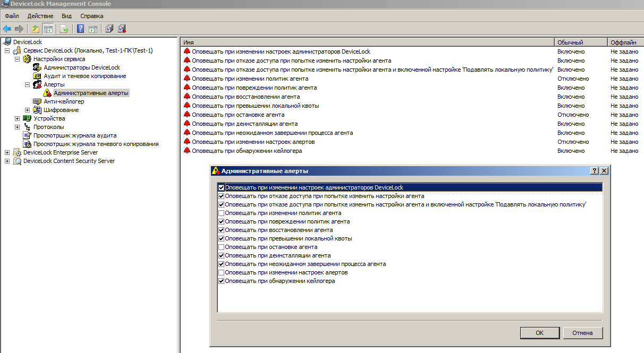Screen dimensions: 644x353
Task: Enable 'Оповещать при изменении настроек алертов' checkbox
Action: pyautogui.click(x=222, y=272)
